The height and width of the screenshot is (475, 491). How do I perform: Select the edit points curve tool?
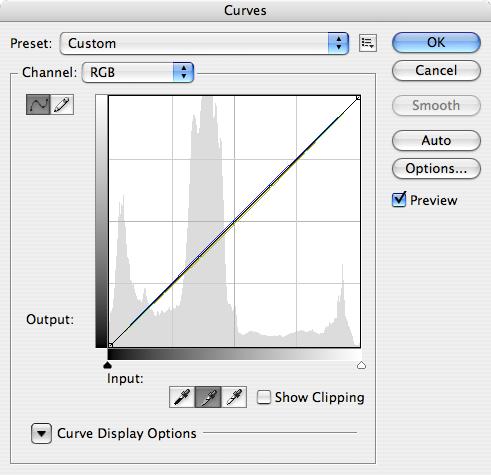pos(38,105)
